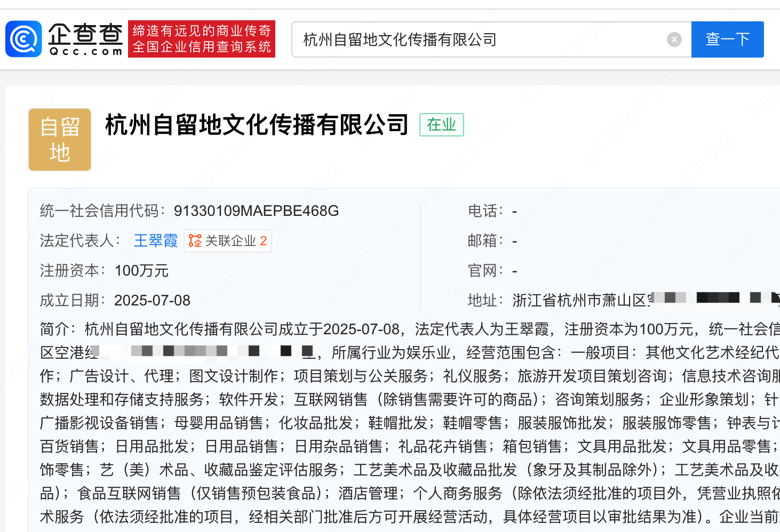Viewport: 780px width, 532px height.
Task: Click the red 全国企业信用查询系统 banner
Action: pyautogui.click(x=202, y=39)
